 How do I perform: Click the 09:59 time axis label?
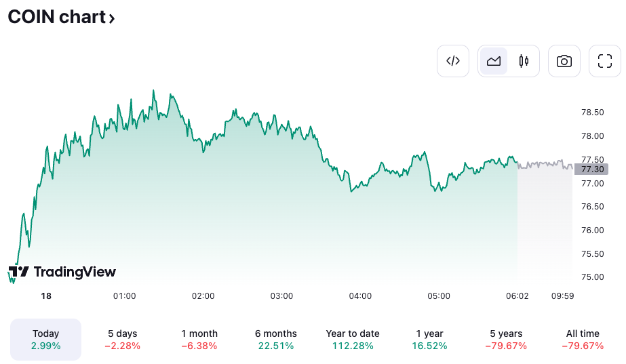pos(562,296)
